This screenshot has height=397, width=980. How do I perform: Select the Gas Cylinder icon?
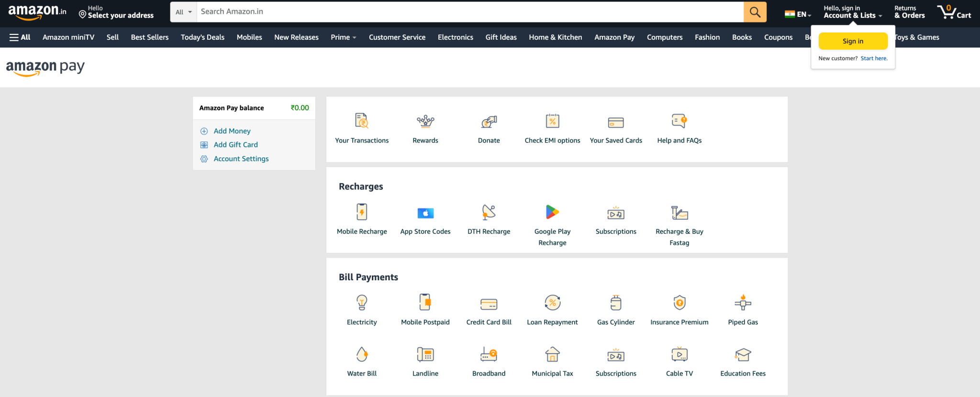[x=616, y=303]
